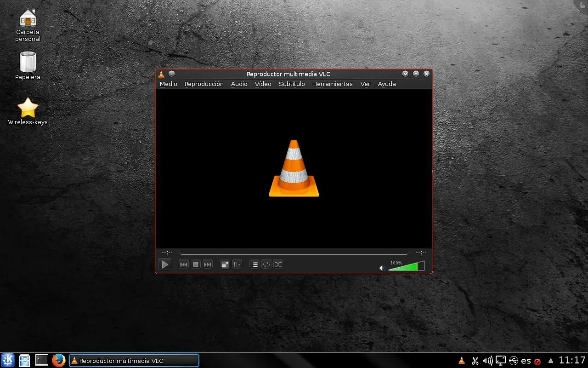Click the red blocked tray icon
The image size is (588, 368).
click(537, 362)
